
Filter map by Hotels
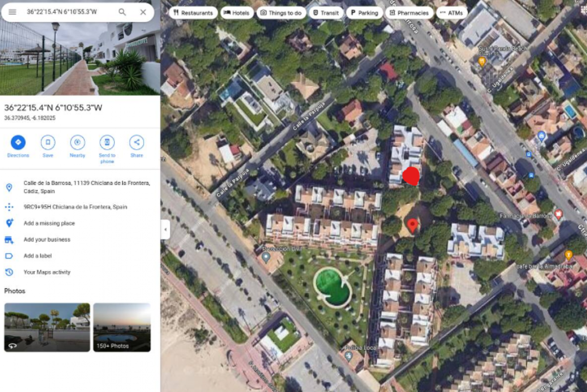pyautogui.click(x=237, y=13)
